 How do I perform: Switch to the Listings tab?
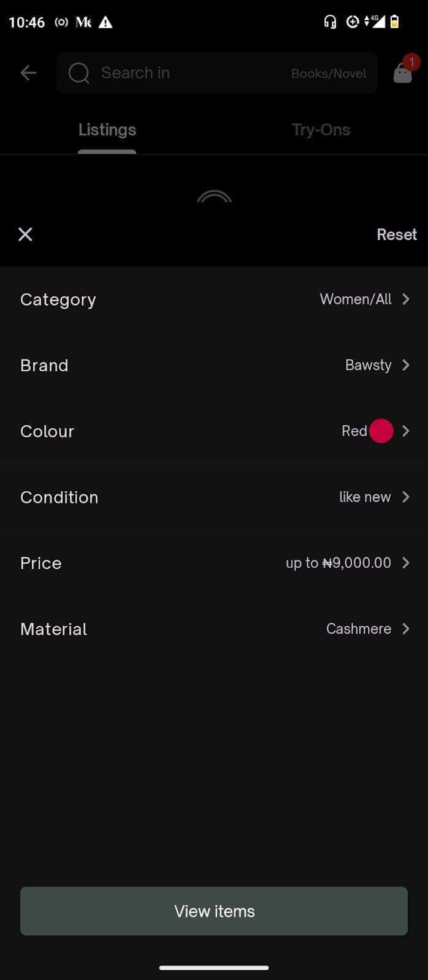tap(107, 130)
